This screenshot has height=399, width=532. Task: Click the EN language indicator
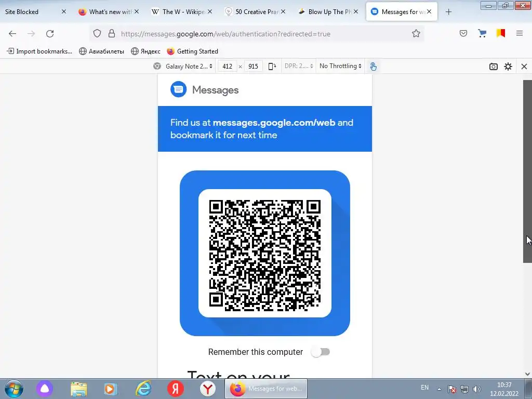coord(424,388)
